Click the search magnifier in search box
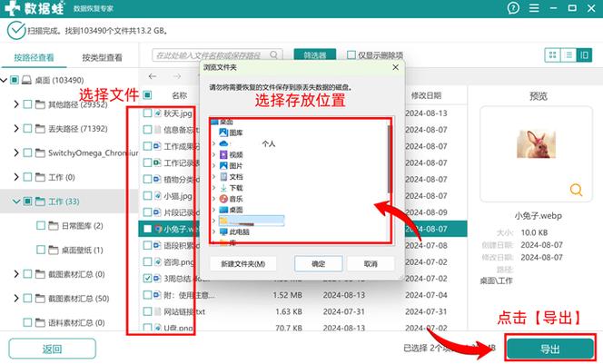This screenshot has height=364, width=603. [273, 55]
